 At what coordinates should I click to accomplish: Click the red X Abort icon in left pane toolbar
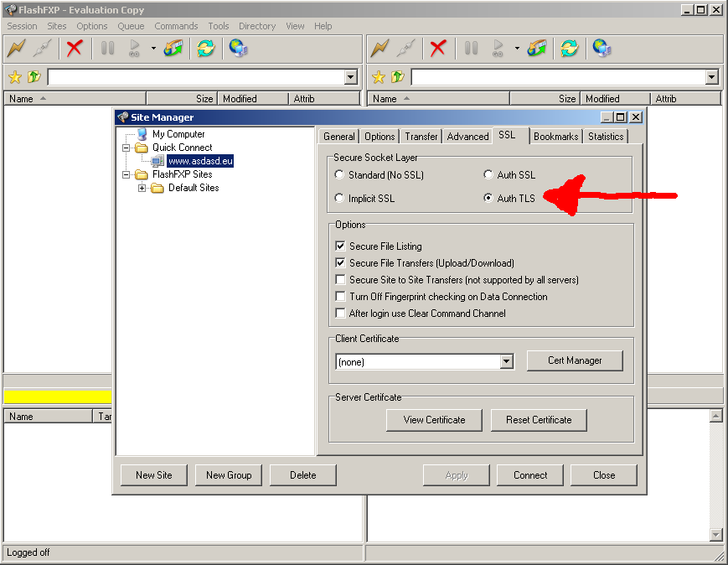[75, 48]
